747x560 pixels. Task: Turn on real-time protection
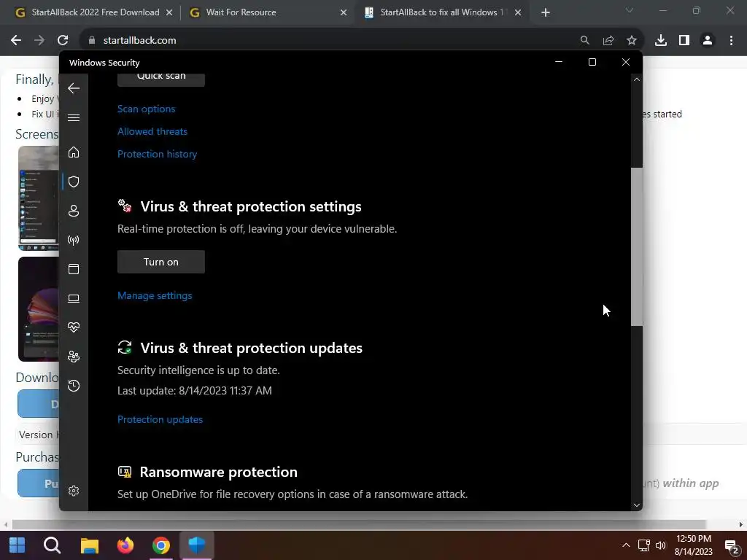[161, 262]
